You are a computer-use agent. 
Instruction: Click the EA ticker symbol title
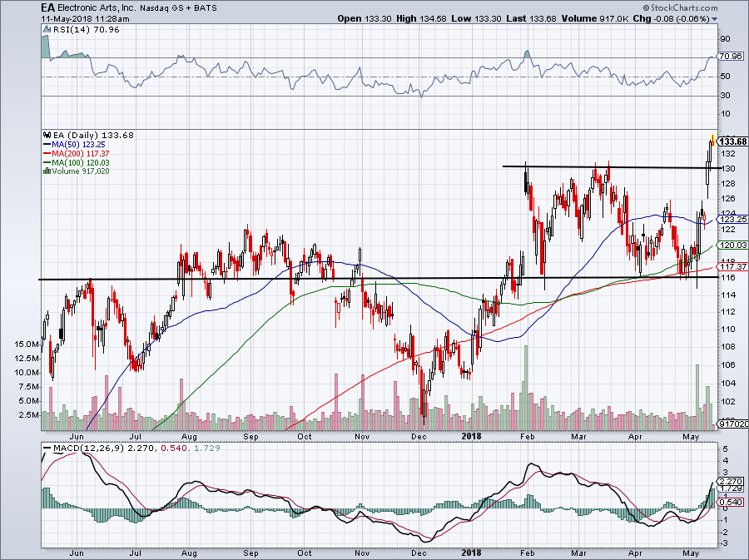pyautogui.click(x=47, y=8)
